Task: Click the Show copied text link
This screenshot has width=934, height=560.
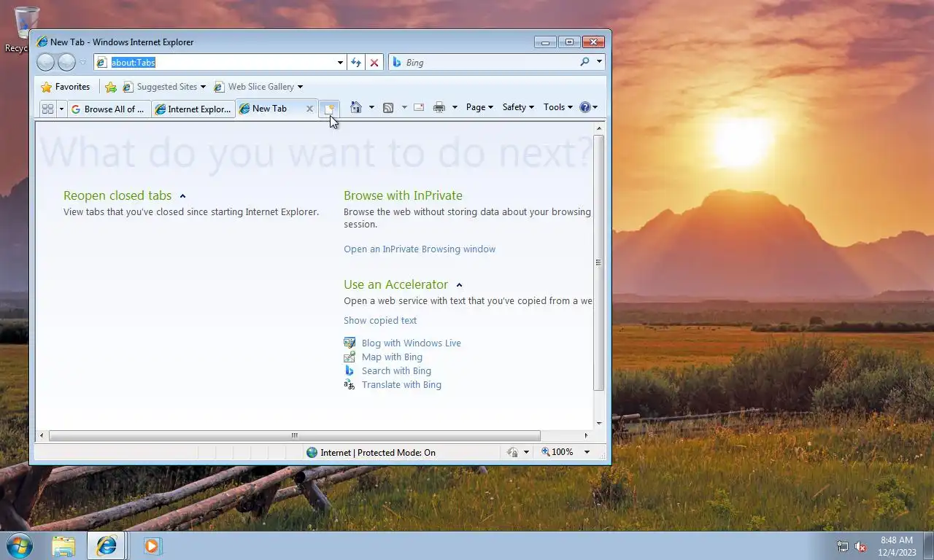Action: (x=380, y=321)
